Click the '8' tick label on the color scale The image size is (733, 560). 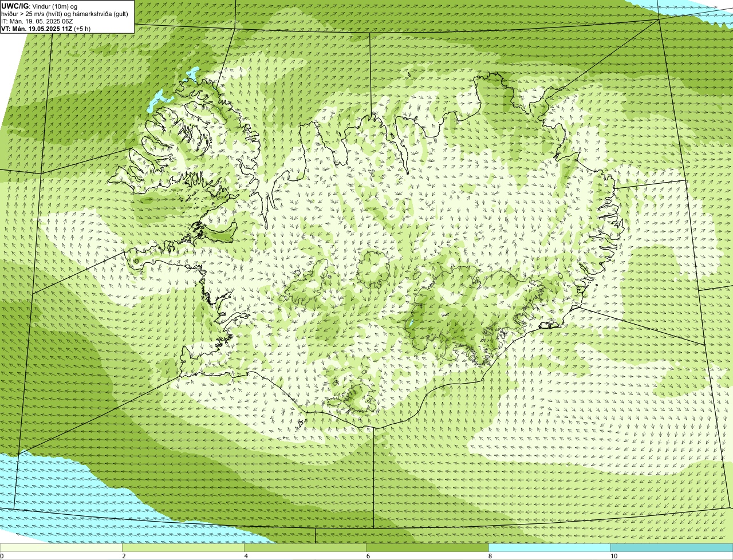(x=490, y=556)
